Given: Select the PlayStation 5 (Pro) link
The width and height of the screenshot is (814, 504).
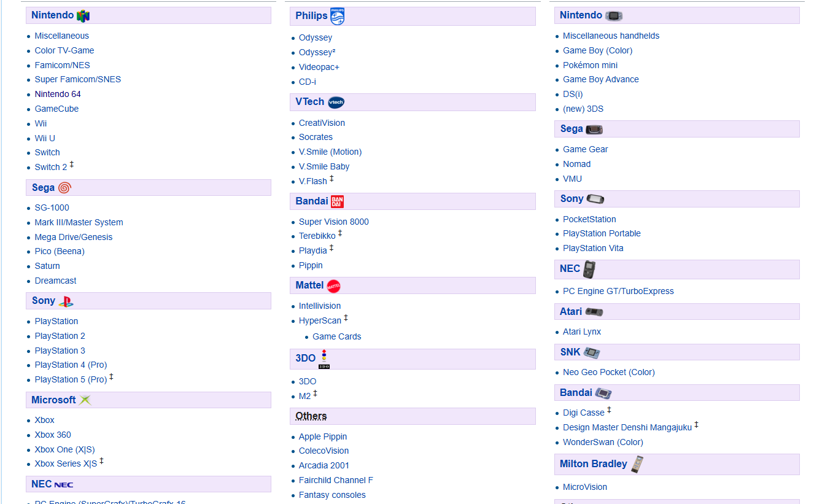Looking at the screenshot, I should (x=71, y=379).
